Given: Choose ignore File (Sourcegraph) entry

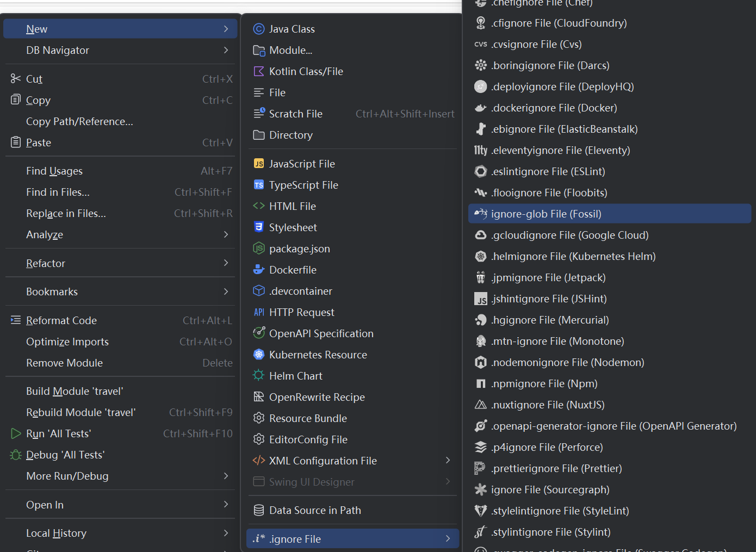Looking at the screenshot, I should tap(610, 489).
